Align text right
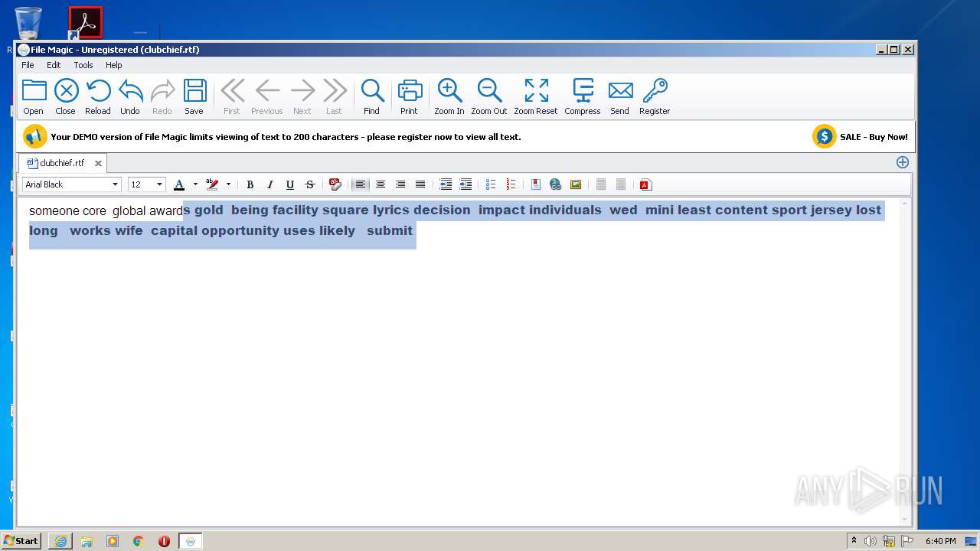This screenshot has height=551, width=980. 400,184
